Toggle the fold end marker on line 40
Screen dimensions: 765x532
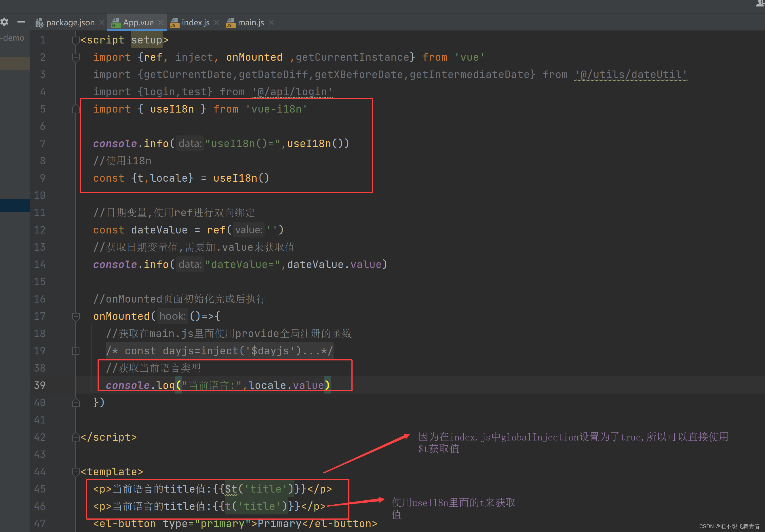76,403
